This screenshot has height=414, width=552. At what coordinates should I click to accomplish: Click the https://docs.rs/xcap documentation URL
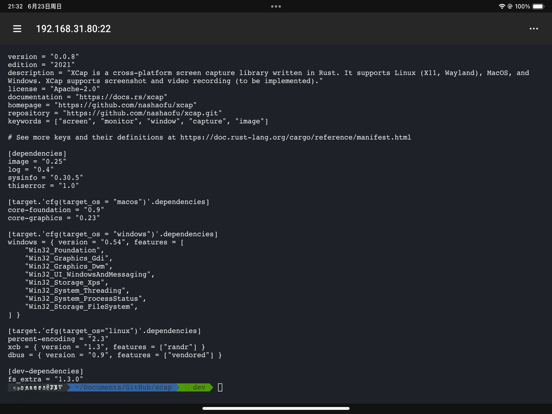pos(121,97)
